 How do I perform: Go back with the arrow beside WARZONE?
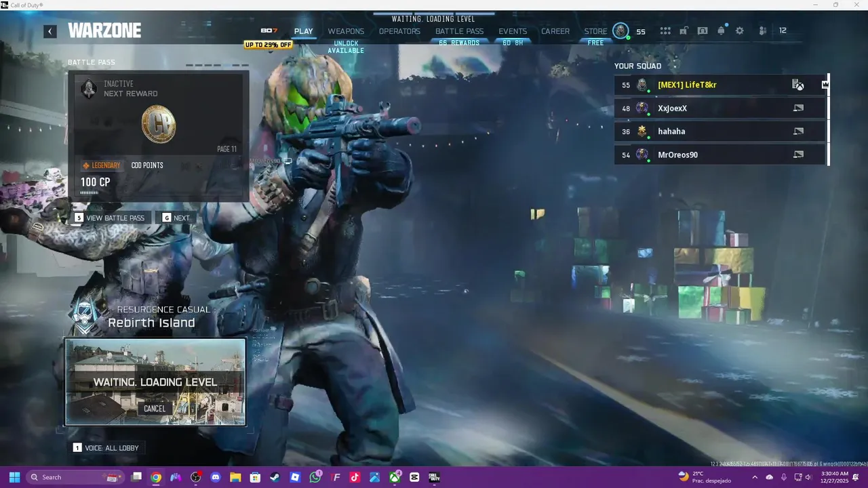(50, 31)
